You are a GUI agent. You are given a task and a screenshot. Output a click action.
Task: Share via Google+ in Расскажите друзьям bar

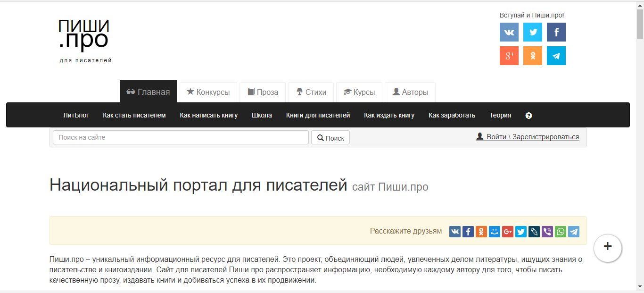pos(508,232)
